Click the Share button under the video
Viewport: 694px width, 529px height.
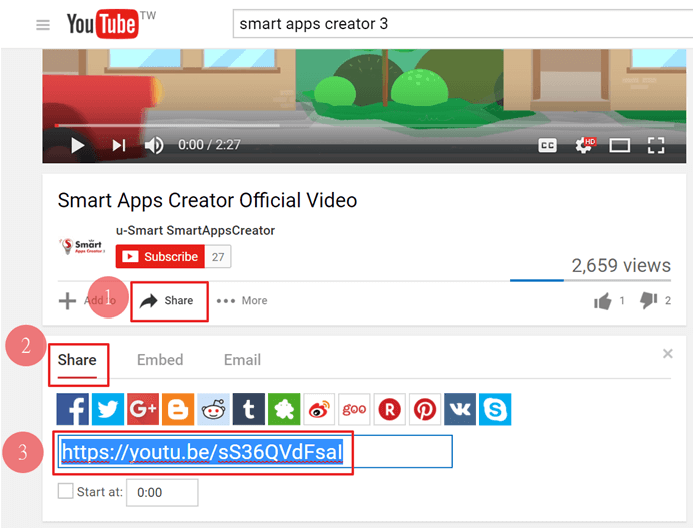pos(169,301)
